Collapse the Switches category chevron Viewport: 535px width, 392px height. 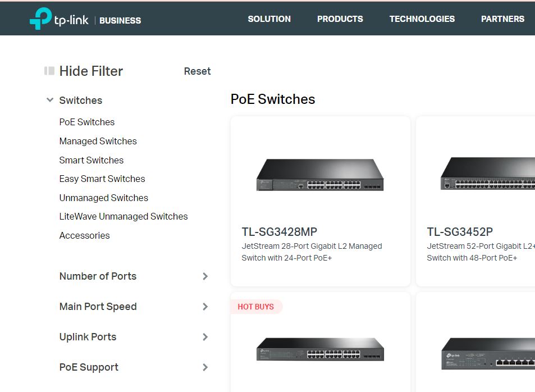[x=50, y=100]
